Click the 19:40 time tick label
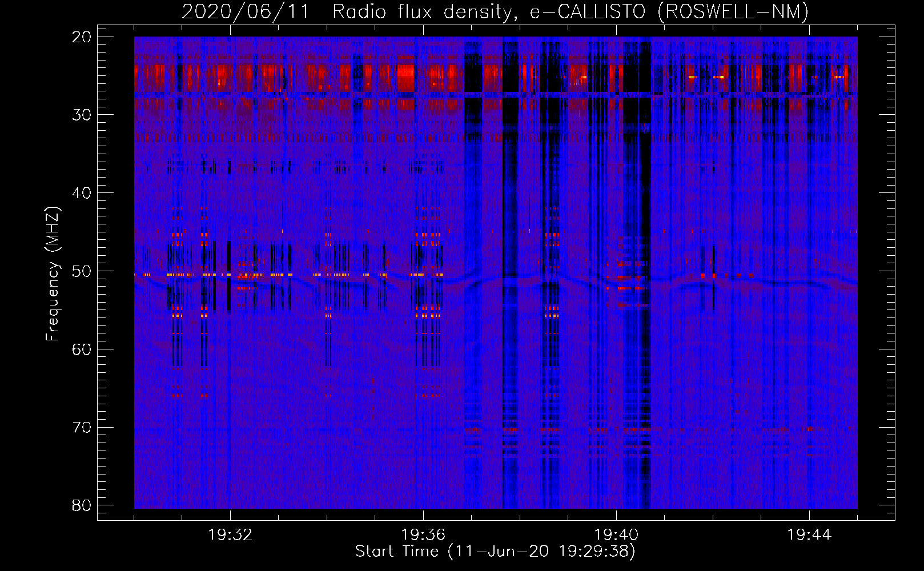The image size is (924, 571). point(616,535)
